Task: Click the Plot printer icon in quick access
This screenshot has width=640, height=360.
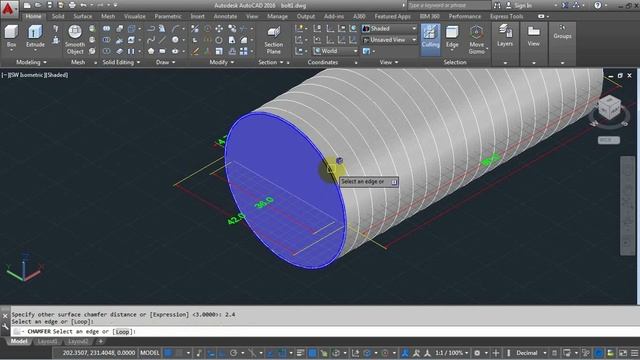Action: (x=72, y=5)
